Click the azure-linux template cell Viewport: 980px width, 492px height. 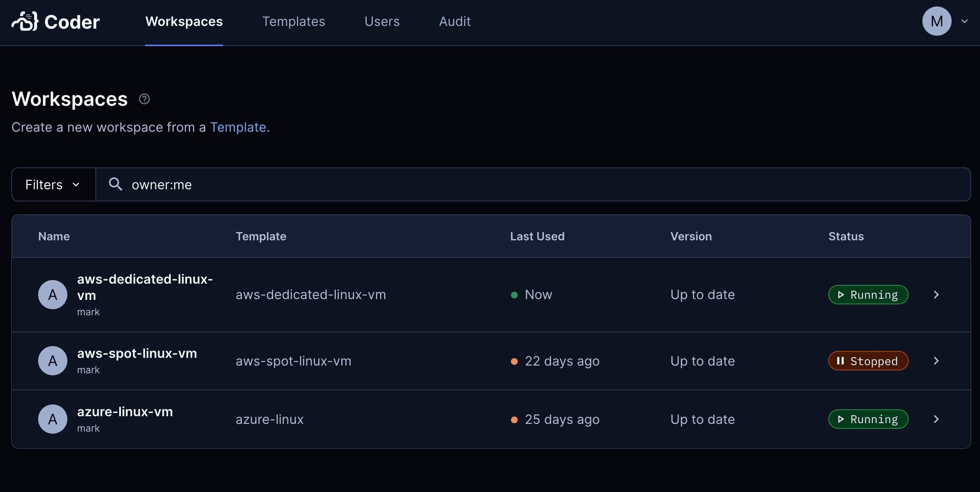click(270, 419)
